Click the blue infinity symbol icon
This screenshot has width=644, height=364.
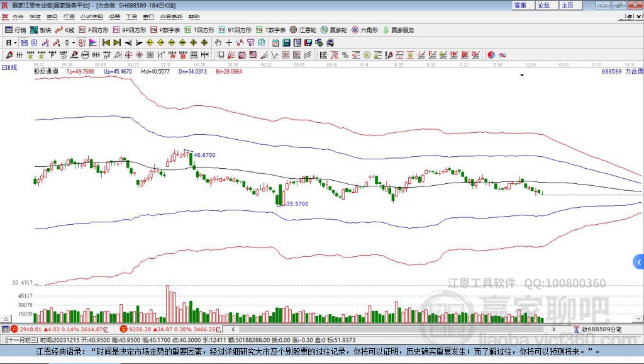click(502, 55)
